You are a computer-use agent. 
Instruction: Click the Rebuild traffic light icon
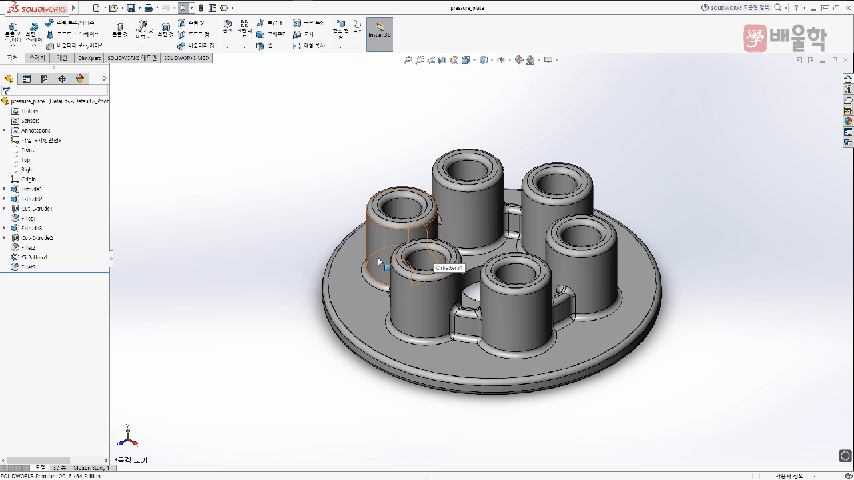click(200, 8)
